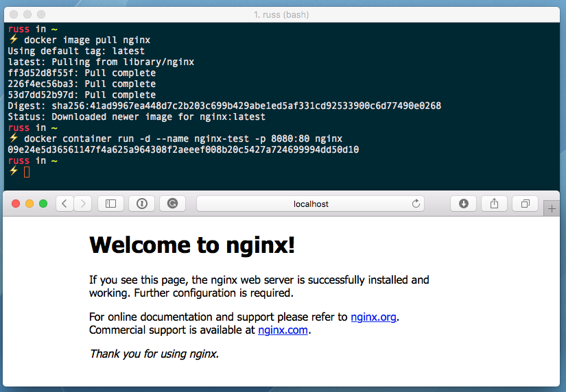This screenshot has height=392, width=566.
Task: Click the terminal cursor at the prompt
Action: 27,172
